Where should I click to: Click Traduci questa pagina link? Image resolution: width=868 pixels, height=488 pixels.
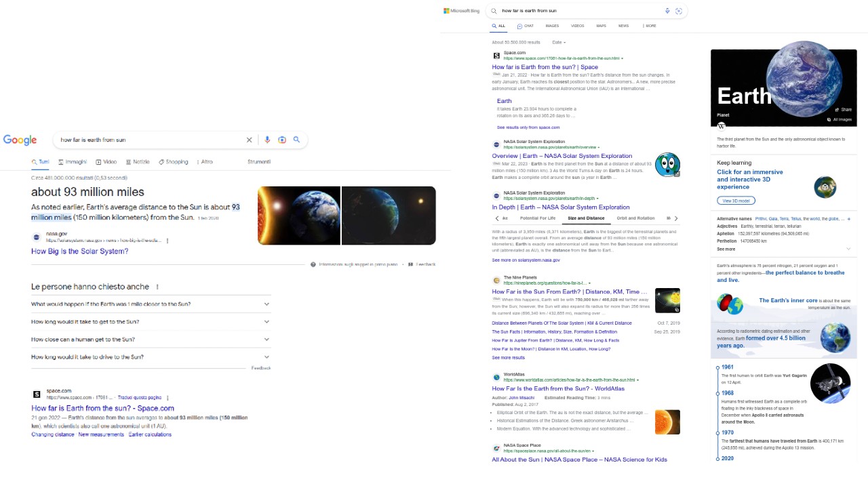click(139, 398)
